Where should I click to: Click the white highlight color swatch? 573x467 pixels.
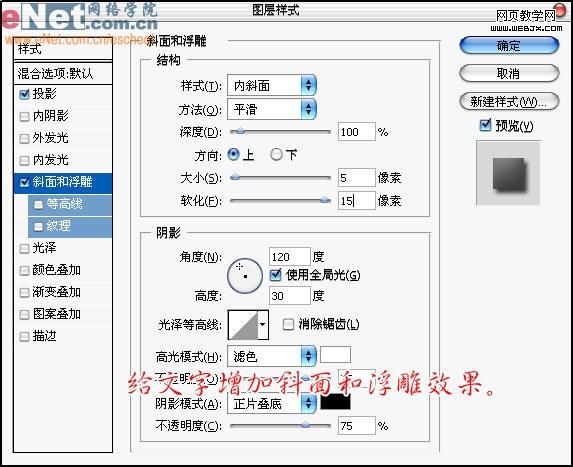pos(335,354)
